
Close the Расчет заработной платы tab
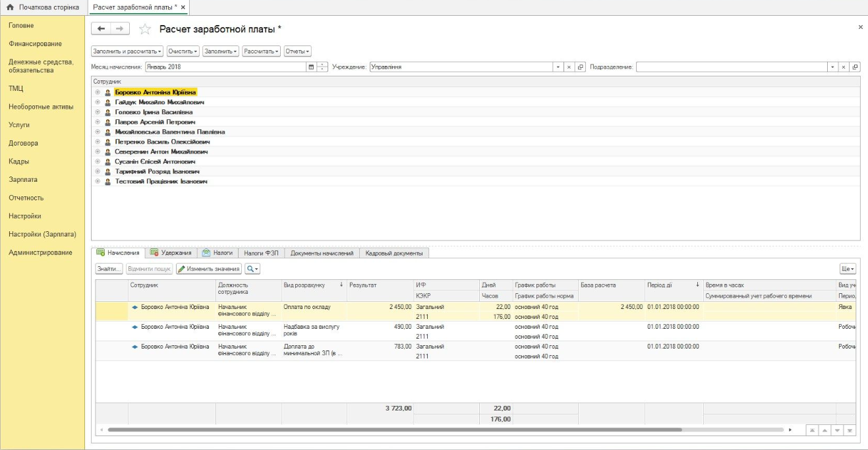click(183, 7)
